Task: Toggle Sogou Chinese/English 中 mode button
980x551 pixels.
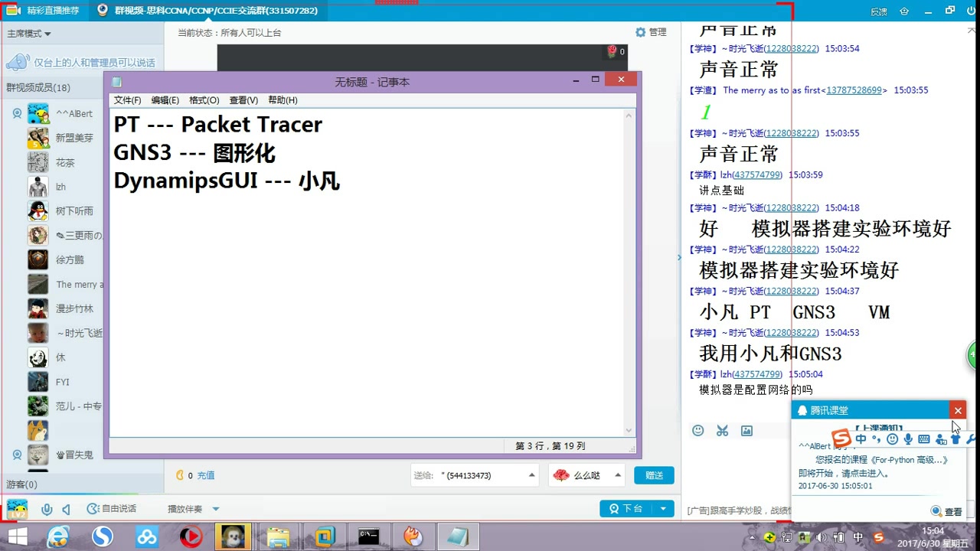Action: [x=861, y=439]
